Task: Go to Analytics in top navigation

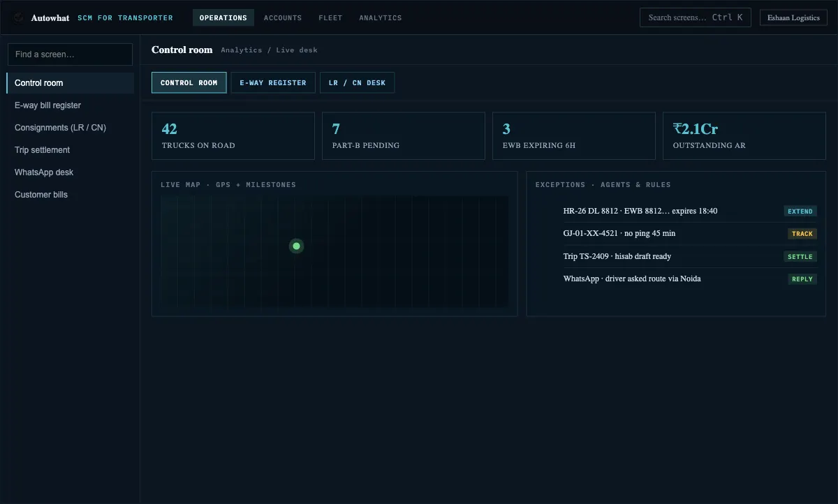Action: [381, 17]
